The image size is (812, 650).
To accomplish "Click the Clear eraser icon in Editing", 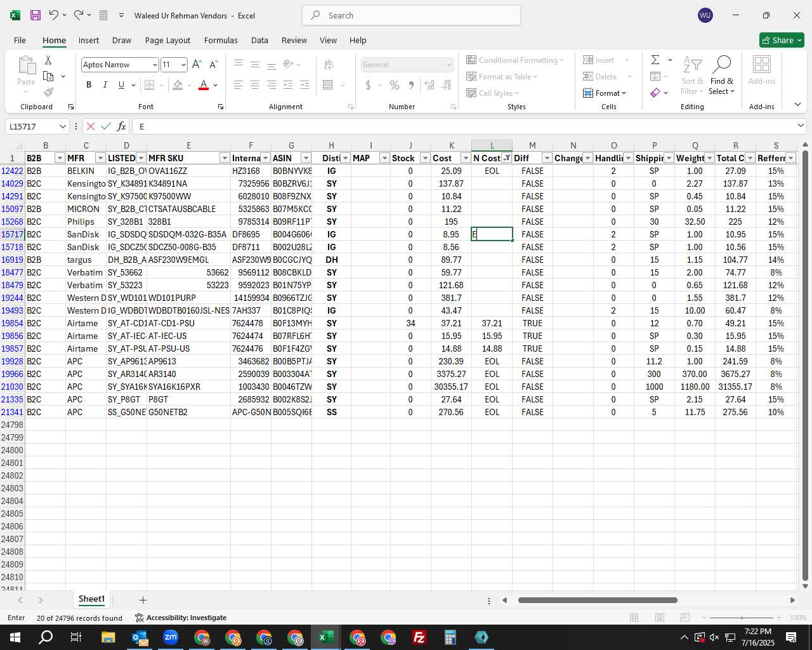I will tap(655, 93).
